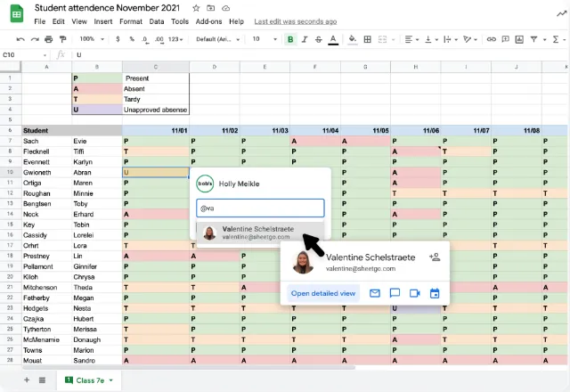Open the Insert menu
Viewport: 570px width, 392px height.
click(103, 21)
